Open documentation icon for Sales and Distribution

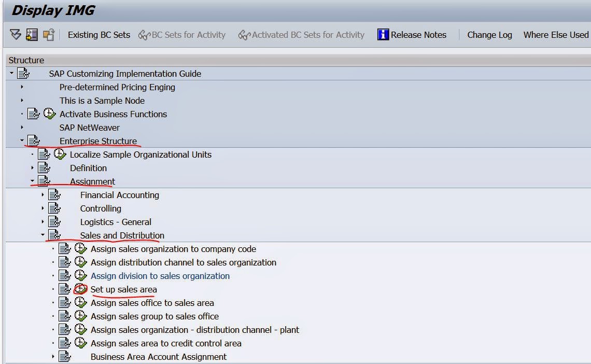click(x=54, y=235)
